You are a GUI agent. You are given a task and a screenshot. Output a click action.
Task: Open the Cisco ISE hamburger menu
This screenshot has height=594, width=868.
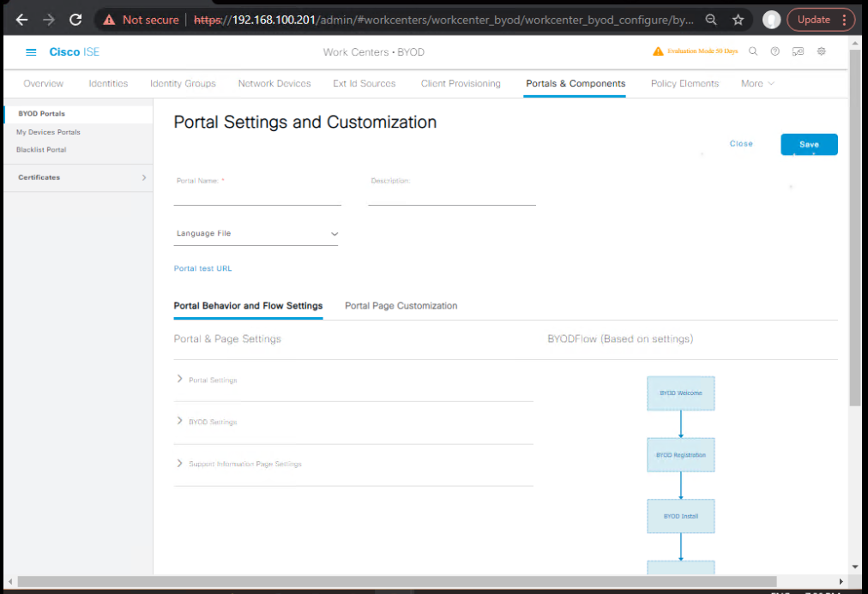click(31, 52)
